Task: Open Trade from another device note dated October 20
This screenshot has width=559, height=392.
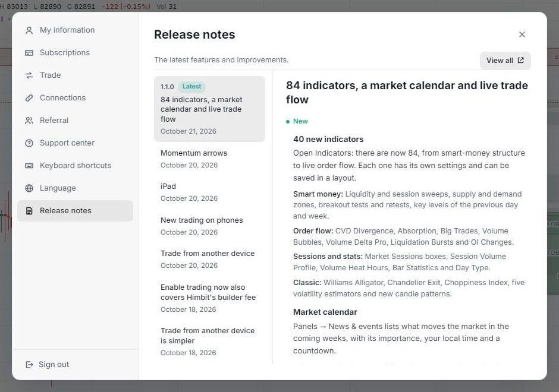Action: [x=209, y=259]
